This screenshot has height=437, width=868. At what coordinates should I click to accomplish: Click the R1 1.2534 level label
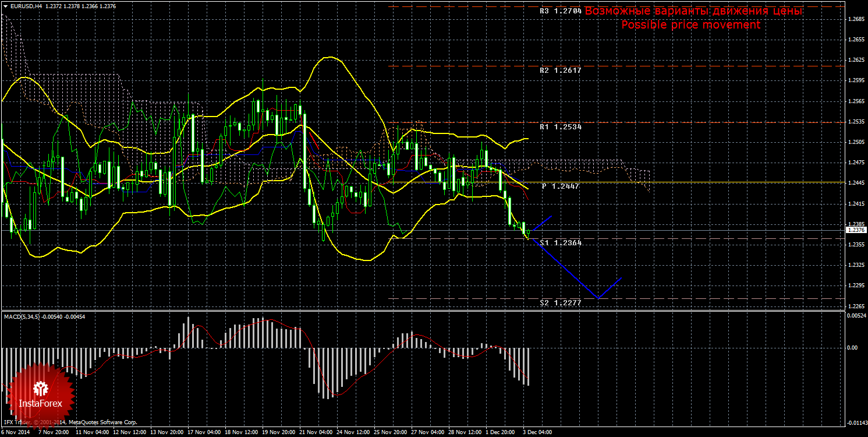tap(560, 126)
